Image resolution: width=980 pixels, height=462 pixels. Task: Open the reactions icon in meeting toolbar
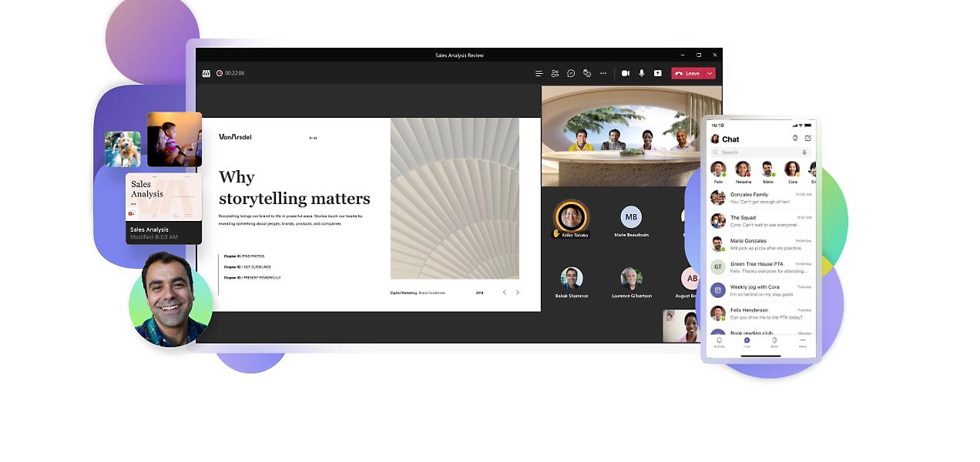[x=587, y=73]
